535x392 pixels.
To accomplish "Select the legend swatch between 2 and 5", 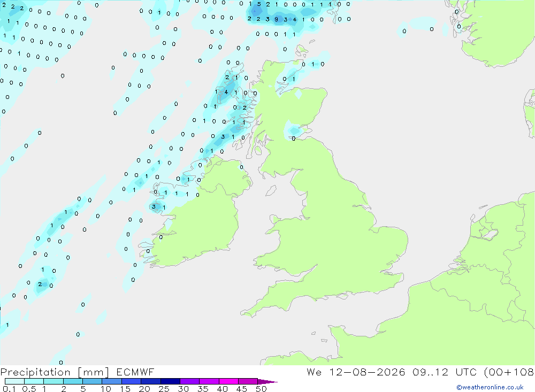I will pos(73,381).
